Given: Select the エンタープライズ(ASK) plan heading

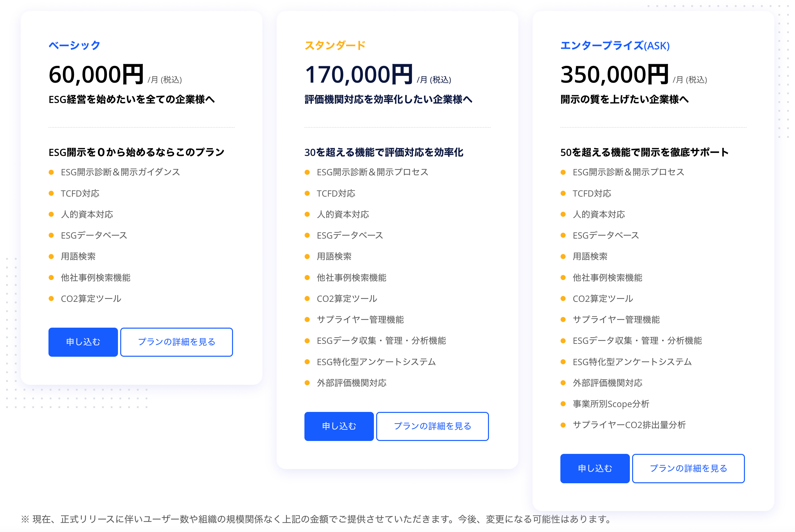Looking at the screenshot, I should point(615,46).
